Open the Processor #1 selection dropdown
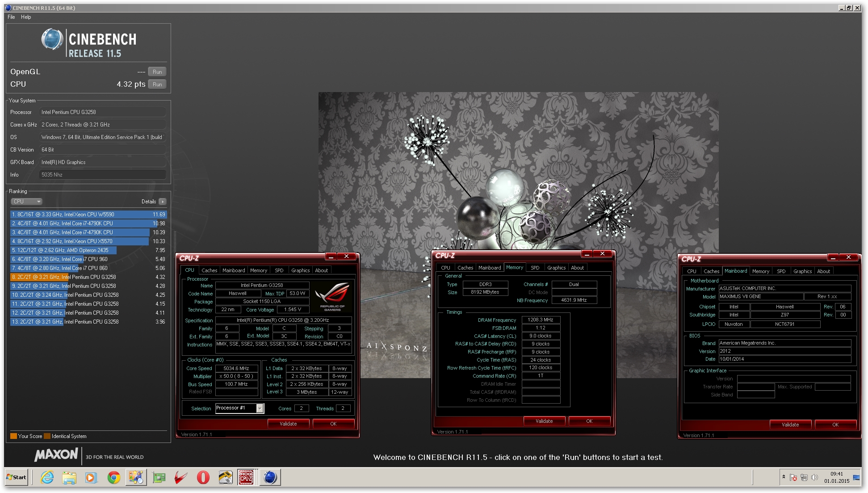Image resolution: width=868 pixels, height=493 pixels. pos(239,408)
